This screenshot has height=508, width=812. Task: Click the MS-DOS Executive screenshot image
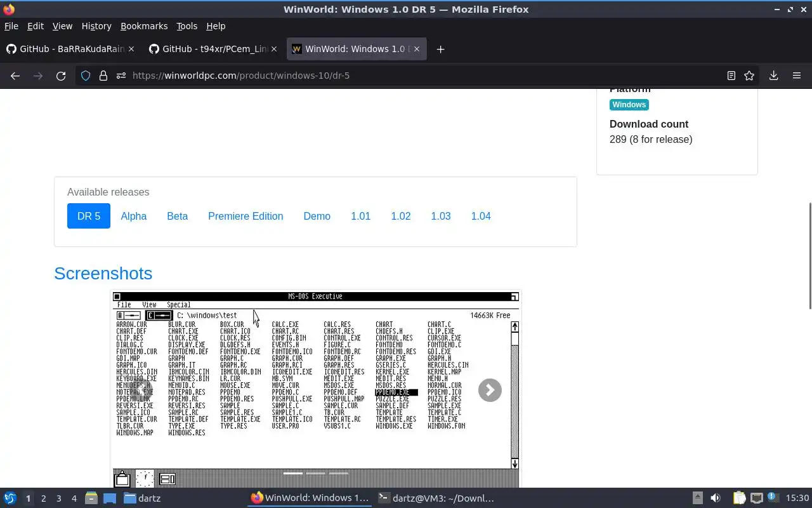click(315, 389)
